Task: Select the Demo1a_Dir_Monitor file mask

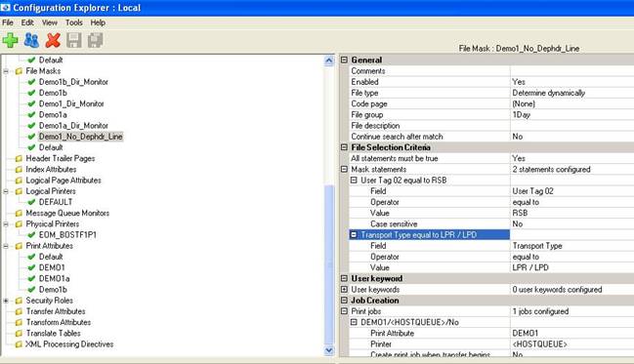Action: [x=73, y=126]
